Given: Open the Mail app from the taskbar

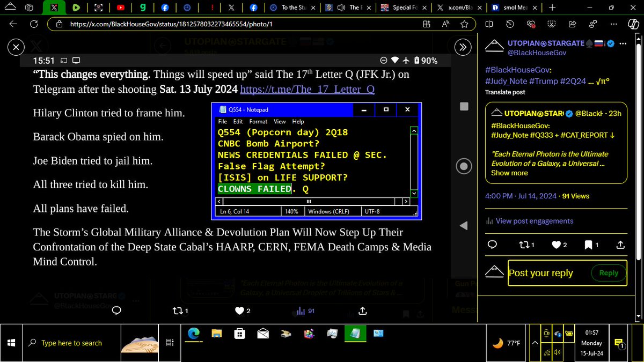Looking at the screenshot, I should 263,334.
